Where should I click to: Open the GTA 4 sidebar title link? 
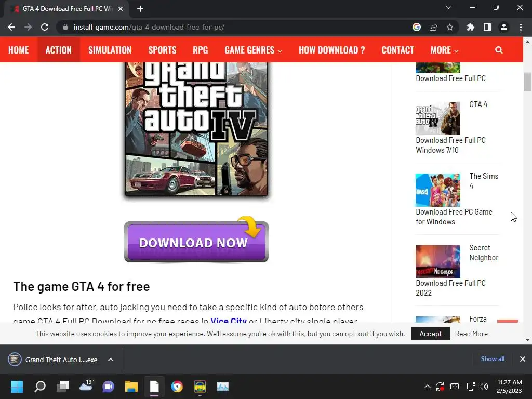click(x=478, y=104)
